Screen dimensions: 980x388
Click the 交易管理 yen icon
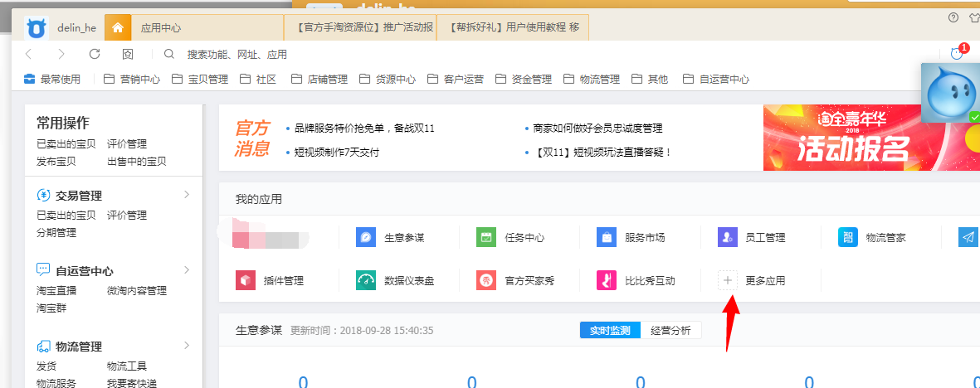[43, 196]
